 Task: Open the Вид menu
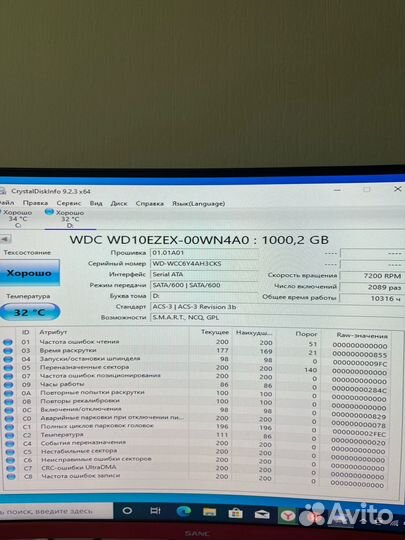pos(96,203)
